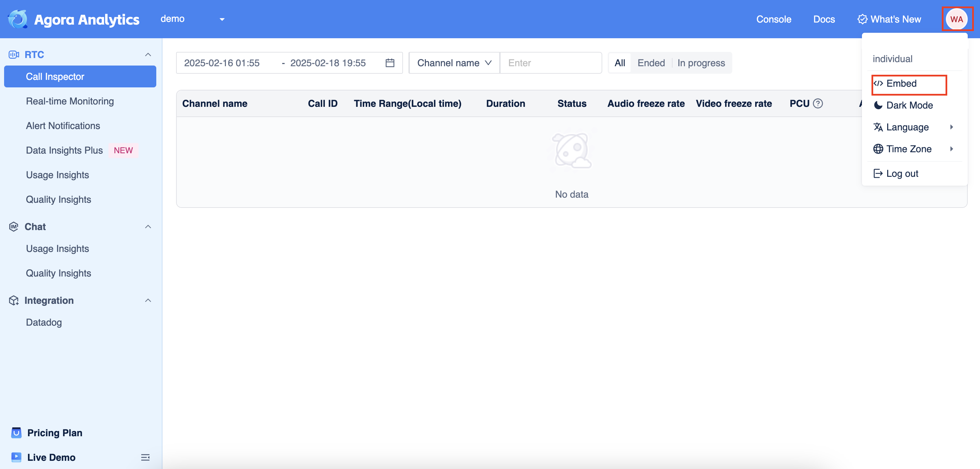Click the What's New badge icon
This screenshot has width=980, height=469.
pyautogui.click(x=862, y=19)
